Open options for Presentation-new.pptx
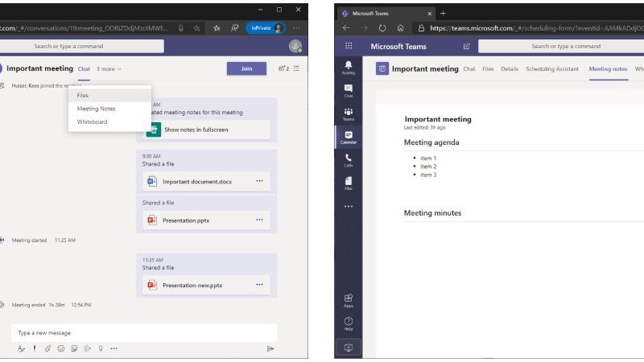Screen dimensions: 644x362 coord(259,285)
